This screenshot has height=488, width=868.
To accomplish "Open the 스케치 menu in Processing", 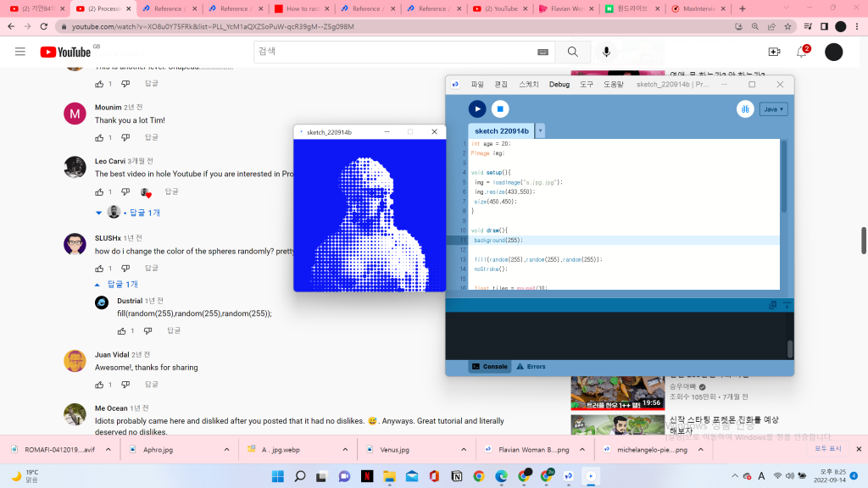I will tap(529, 85).
